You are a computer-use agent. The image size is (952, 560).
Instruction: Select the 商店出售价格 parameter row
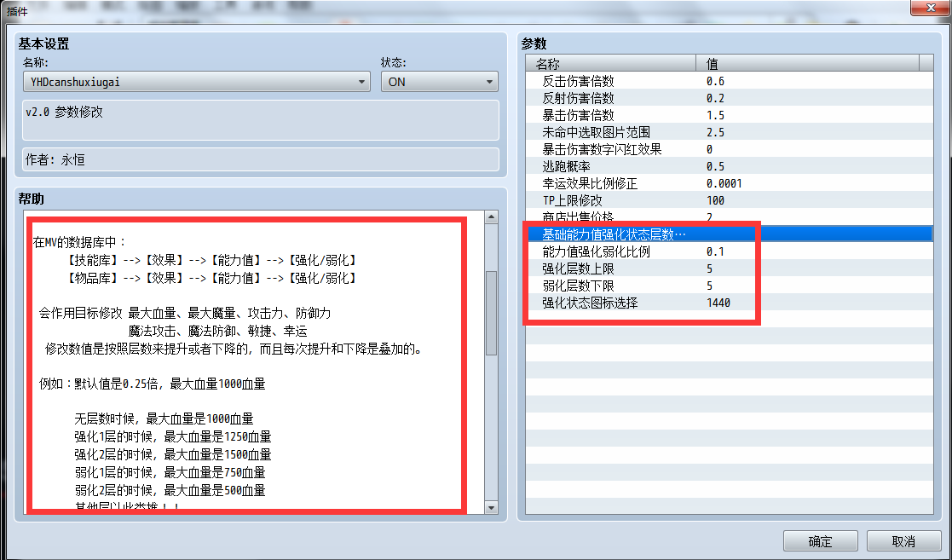click(x=730, y=216)
